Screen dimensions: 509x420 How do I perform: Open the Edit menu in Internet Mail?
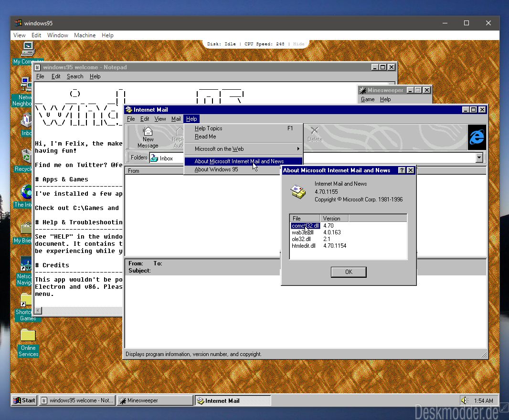[x=145, y=119]
